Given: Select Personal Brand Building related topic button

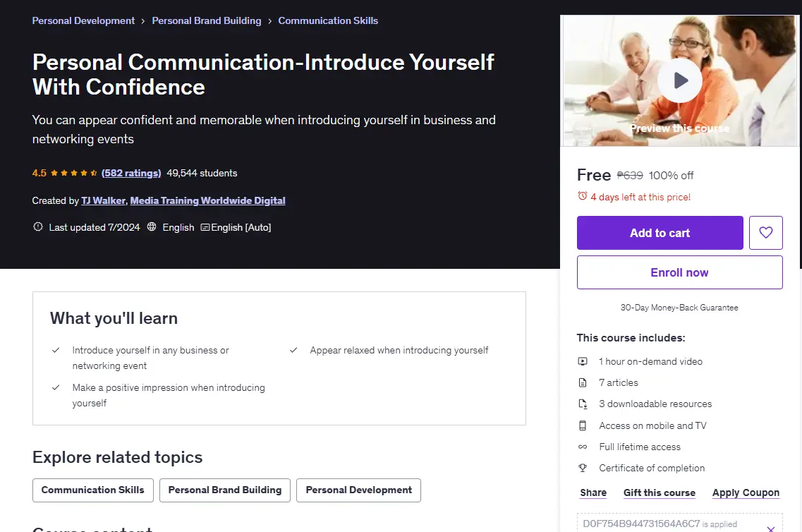Looking at the screenshot, I should point(225,490).
